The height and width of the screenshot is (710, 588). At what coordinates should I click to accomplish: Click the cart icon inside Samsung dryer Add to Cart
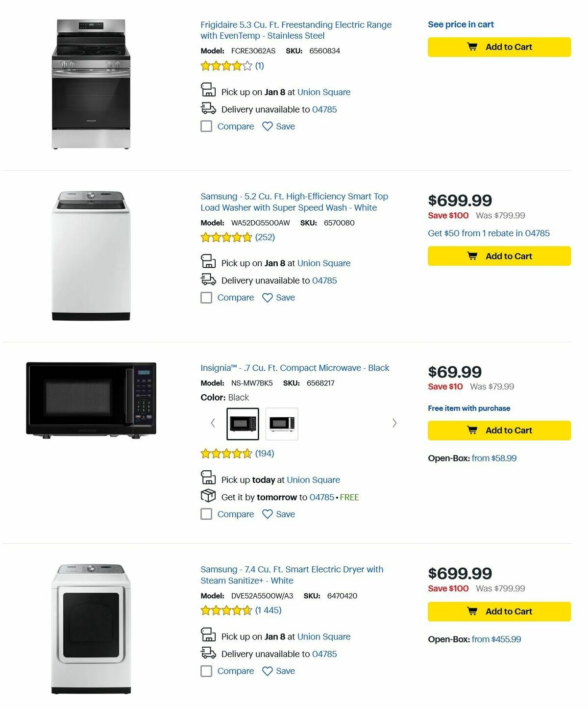[472, 611]
